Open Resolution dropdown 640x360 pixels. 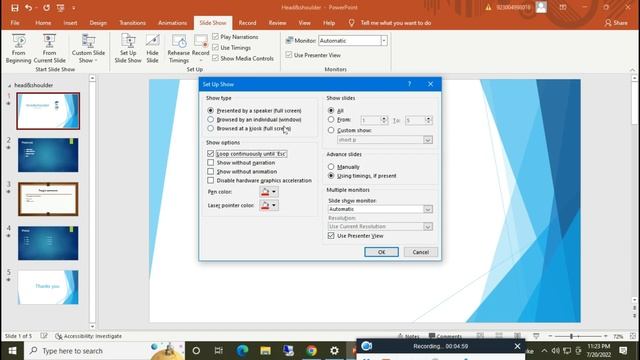[x=427, y=227]
